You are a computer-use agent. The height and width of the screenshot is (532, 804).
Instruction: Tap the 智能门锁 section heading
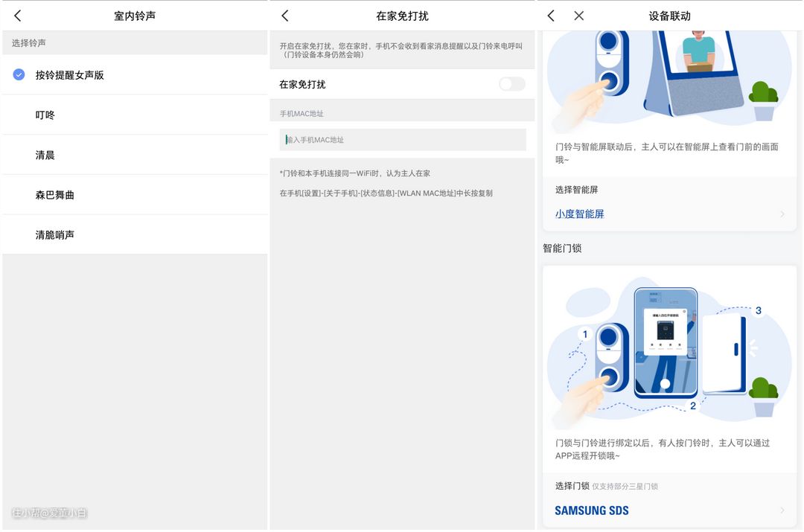pos(562,249)
